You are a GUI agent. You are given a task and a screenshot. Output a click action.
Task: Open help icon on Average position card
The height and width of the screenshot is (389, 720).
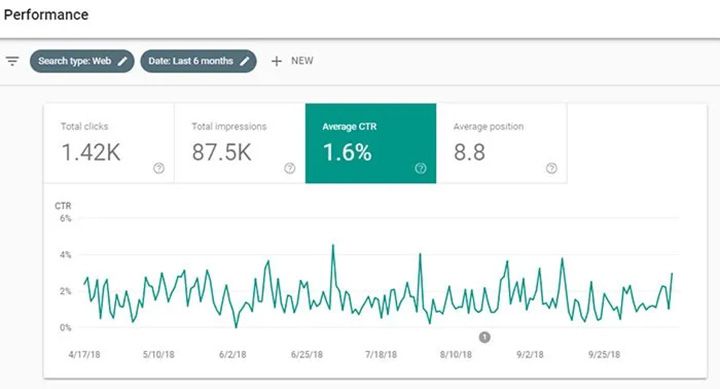[551, 168]
